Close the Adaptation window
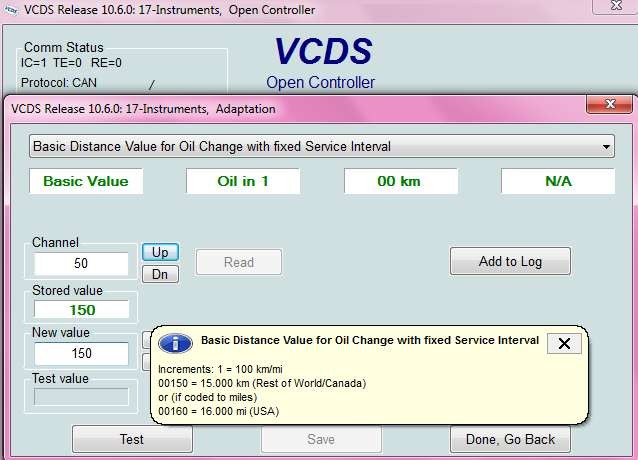Image resolution: width=638 pixels, height=460 pixels. (x=609, y=105)
